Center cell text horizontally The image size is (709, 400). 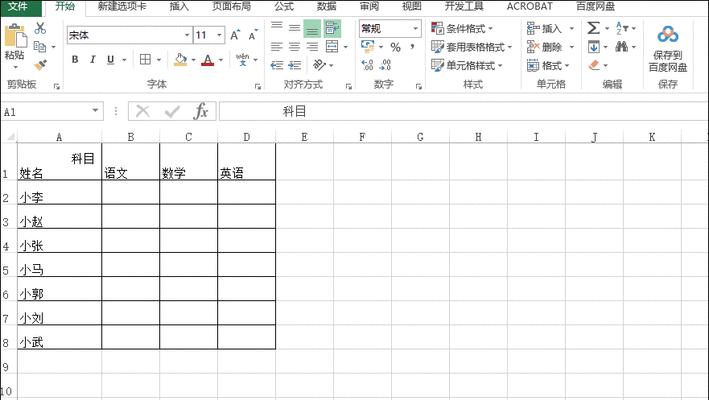pyautogui.click(x=294, y=47)
